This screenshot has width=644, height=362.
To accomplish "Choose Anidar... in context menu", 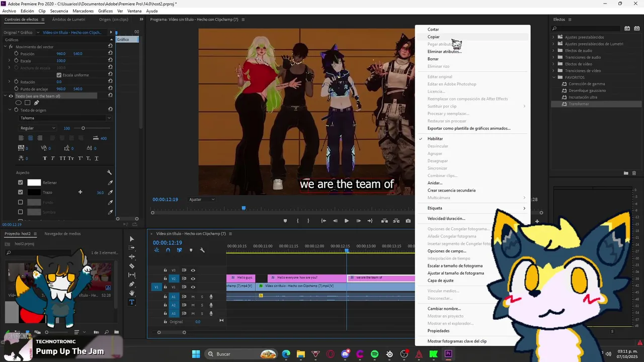I will [435, 183].
